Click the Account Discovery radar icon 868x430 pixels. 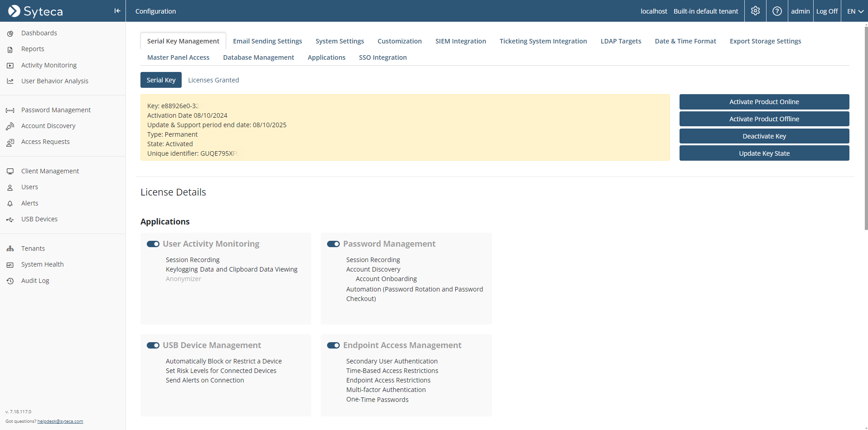tap(10, 126)
